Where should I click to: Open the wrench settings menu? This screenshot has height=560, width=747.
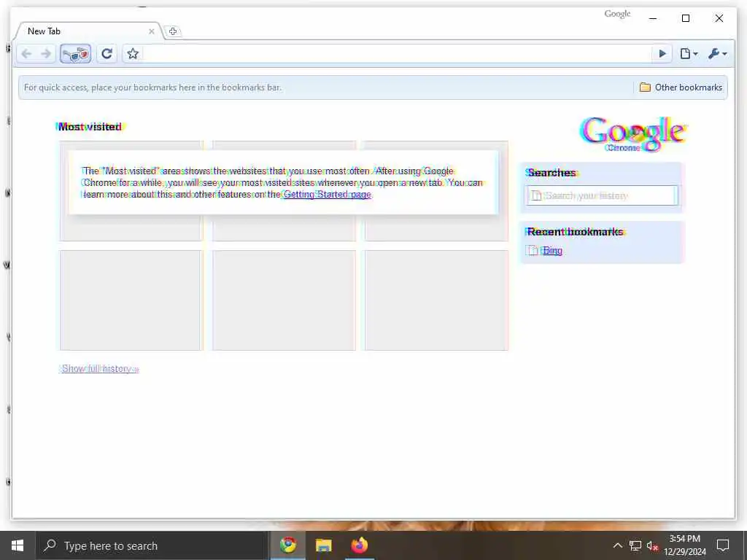pyautogui.click(x=717, y=54)
